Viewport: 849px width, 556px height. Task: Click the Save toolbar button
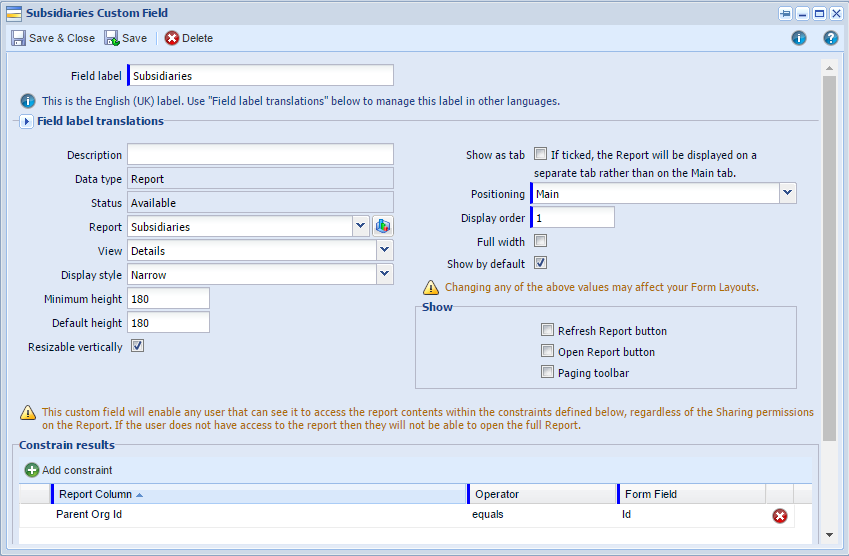[x=126, y=38]
